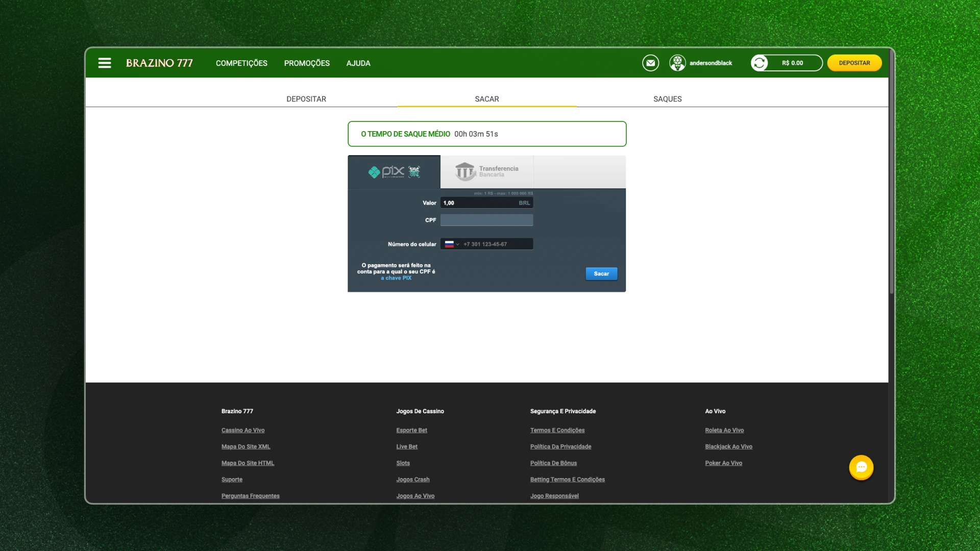The height and width of the screenshot is (551, 980).
Task: Refresh balance with the circular arrows icon
Action: (x=759, y=63)
